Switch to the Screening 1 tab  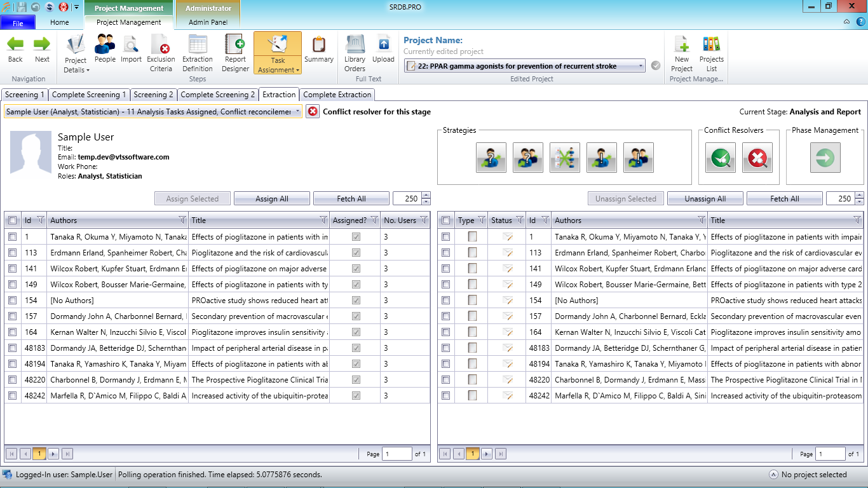click(x=25, y=95)
